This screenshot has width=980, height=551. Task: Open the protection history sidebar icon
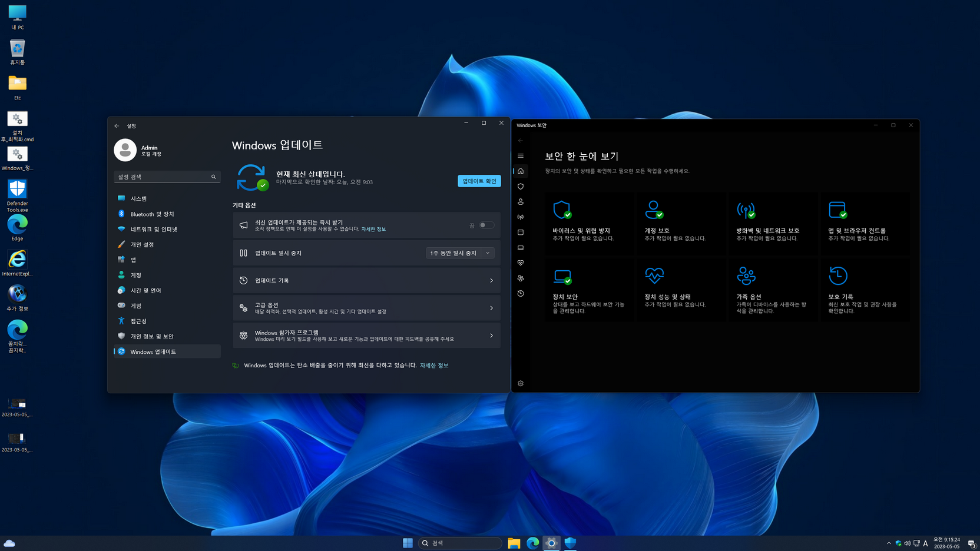(x=521, y=294)
